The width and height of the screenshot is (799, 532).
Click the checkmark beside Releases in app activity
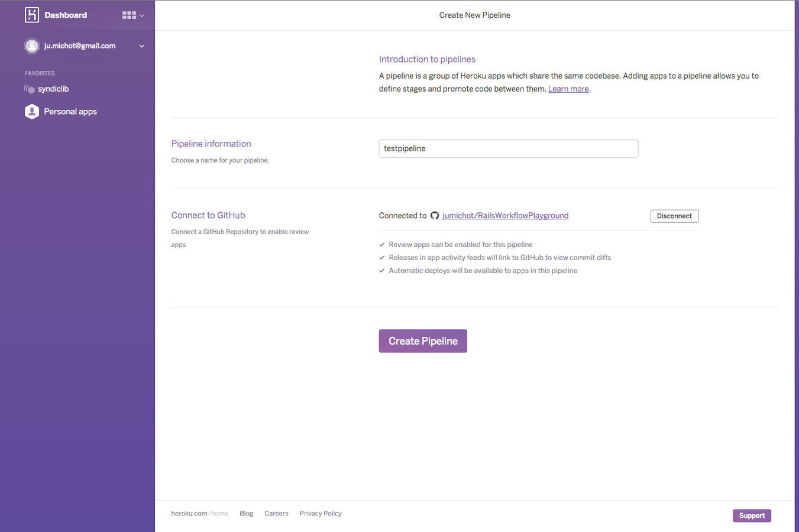point(382,258)
